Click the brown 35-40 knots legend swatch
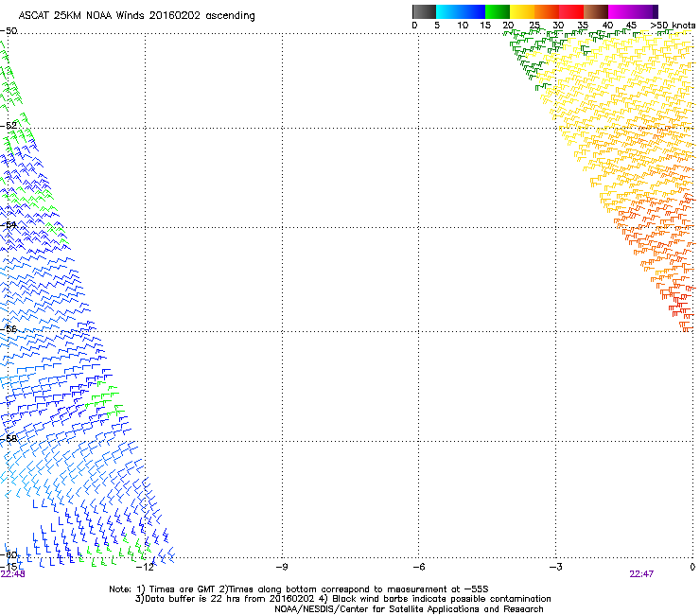This screenshot has width=700, height=615. point(596,11)
